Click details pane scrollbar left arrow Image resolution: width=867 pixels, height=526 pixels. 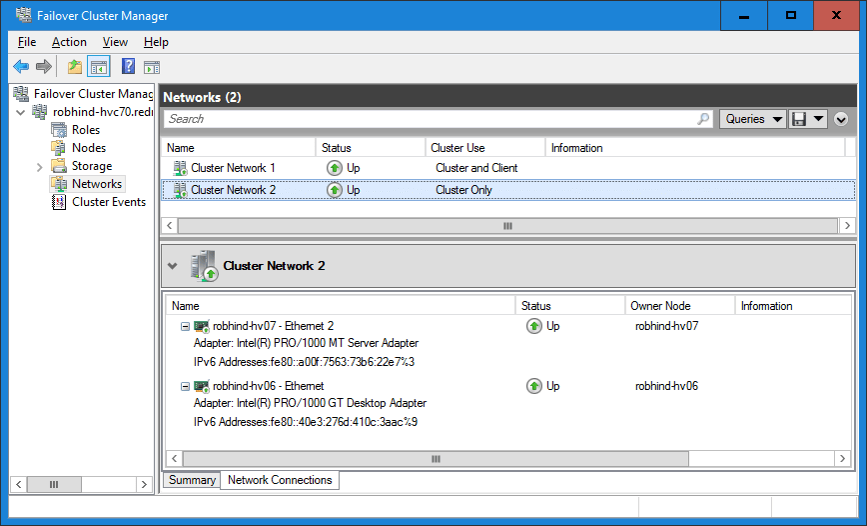pos(174,459)
